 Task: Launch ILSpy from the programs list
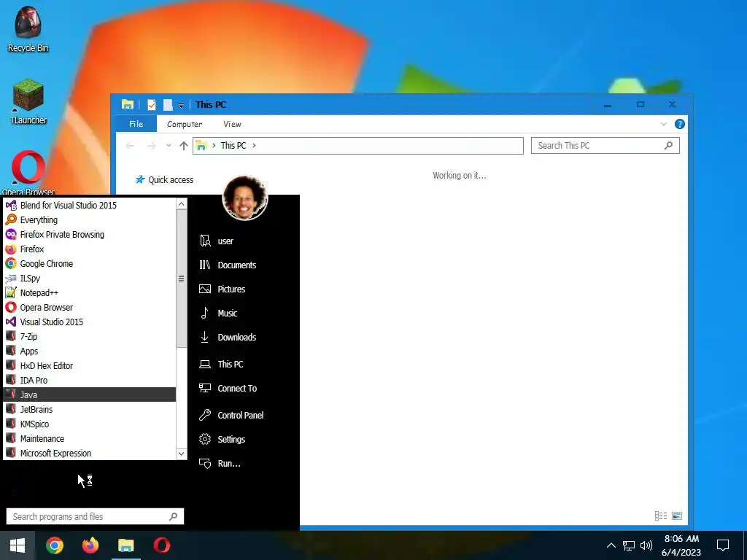point(90,278)
